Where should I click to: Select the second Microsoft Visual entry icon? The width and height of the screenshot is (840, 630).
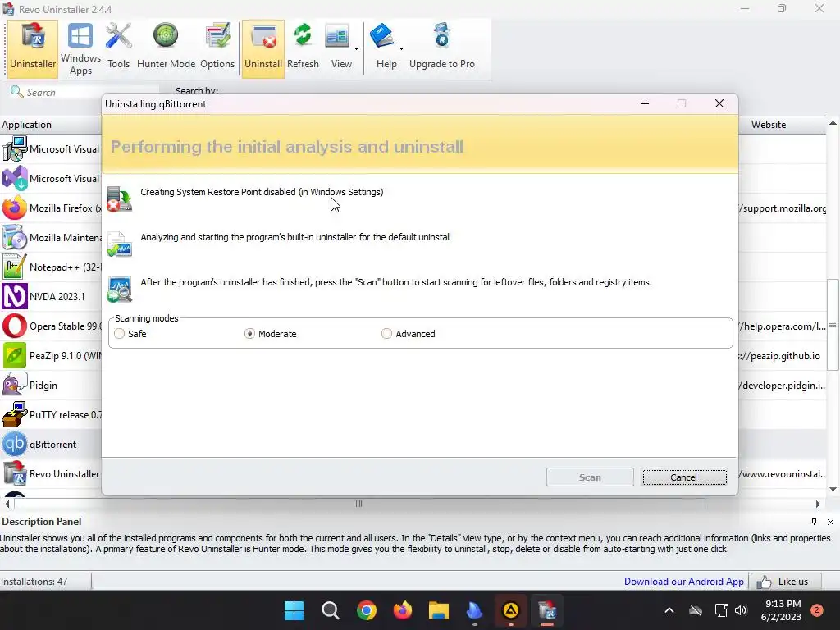pos(15,178)
